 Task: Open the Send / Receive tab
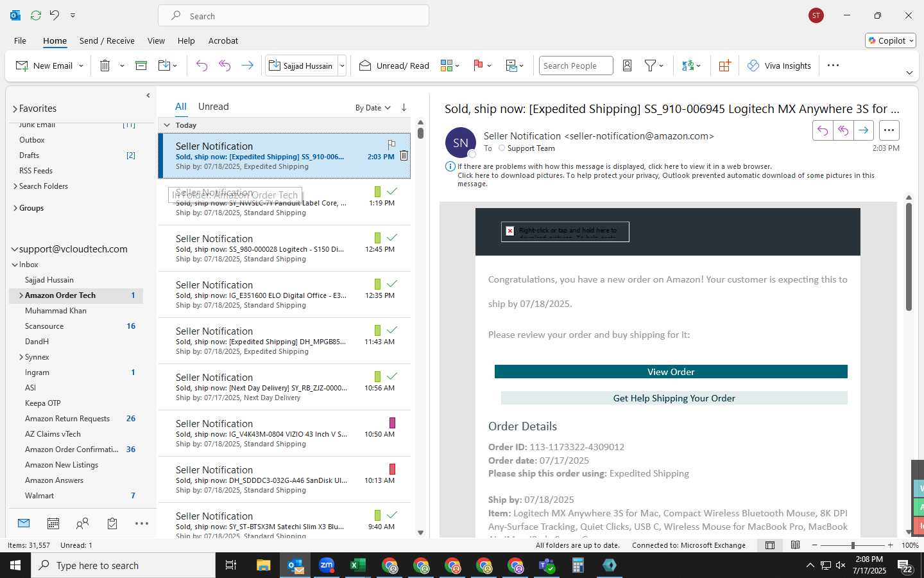[107, 40]
